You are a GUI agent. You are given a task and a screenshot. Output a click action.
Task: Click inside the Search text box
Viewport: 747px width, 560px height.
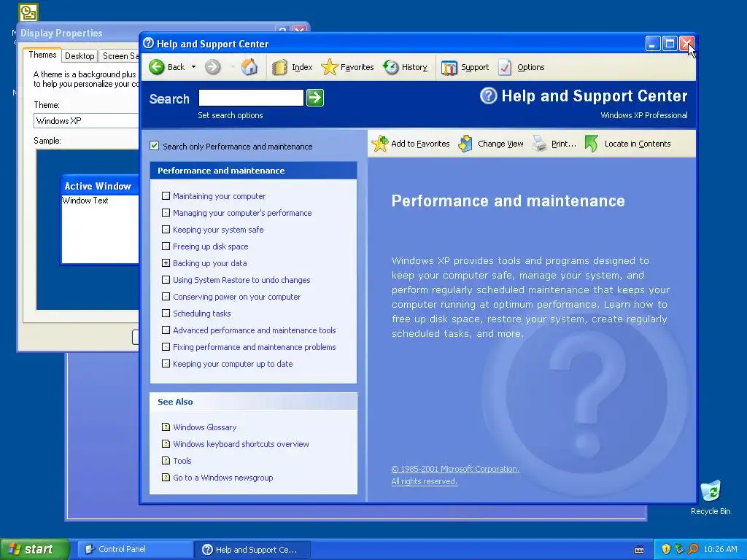(251, 98)
